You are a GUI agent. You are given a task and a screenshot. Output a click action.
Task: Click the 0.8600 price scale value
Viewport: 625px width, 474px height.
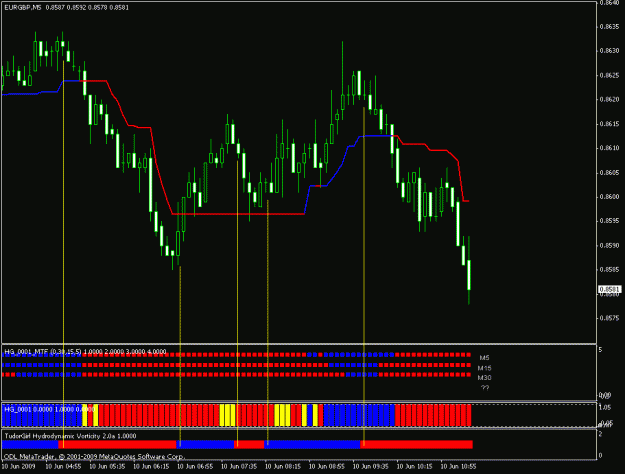[610, 197]
